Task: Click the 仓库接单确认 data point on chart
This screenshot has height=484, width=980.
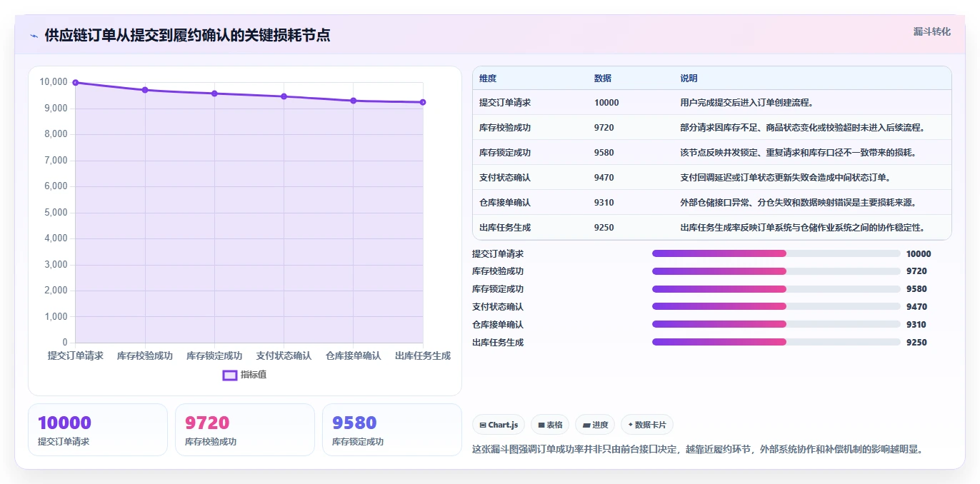Action: 354,101
